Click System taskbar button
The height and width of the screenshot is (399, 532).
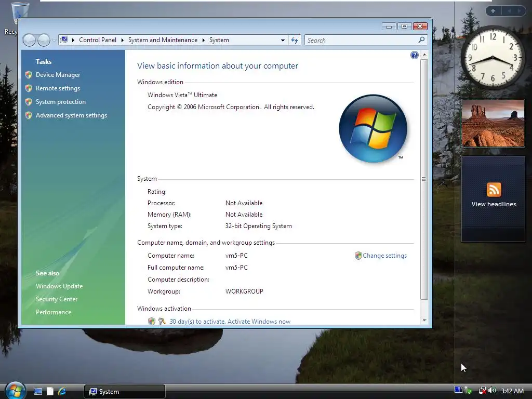tap(125, 392)
